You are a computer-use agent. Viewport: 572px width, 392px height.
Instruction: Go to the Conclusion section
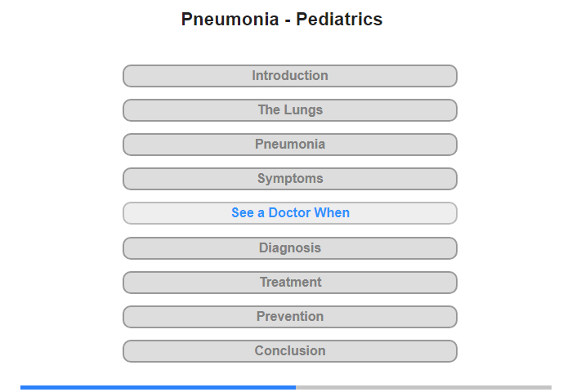point(290,351)
